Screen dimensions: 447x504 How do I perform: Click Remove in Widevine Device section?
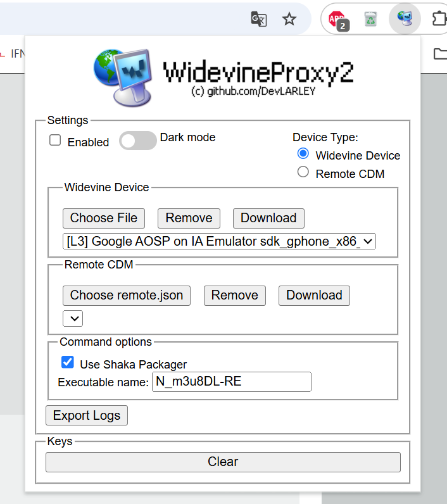click(x=189, y=218)
